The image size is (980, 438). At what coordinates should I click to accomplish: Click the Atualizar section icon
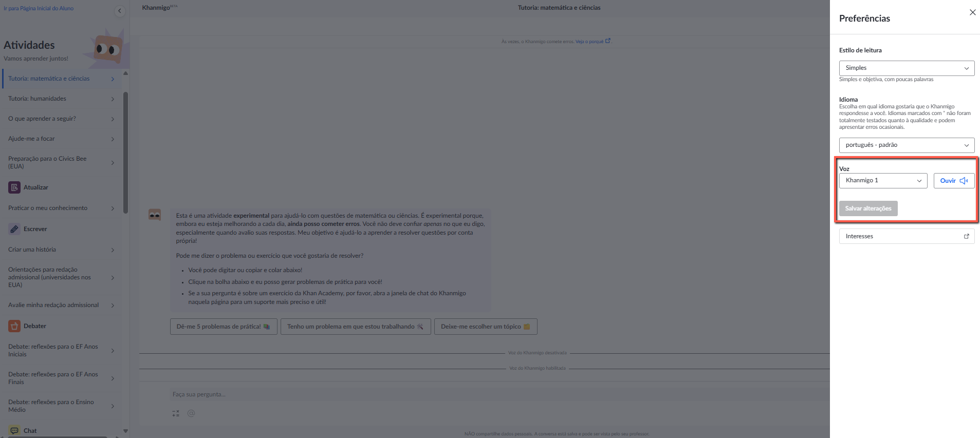point(14,187)
